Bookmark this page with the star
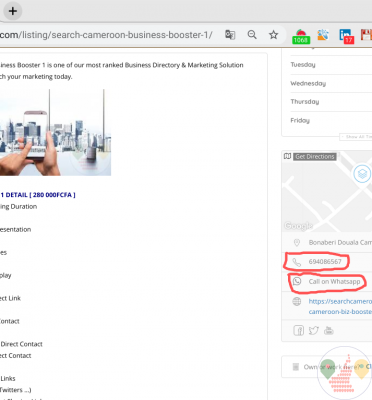Image resolution: width=372 pixels, height=400 pixels. click(x=274, y=35)
